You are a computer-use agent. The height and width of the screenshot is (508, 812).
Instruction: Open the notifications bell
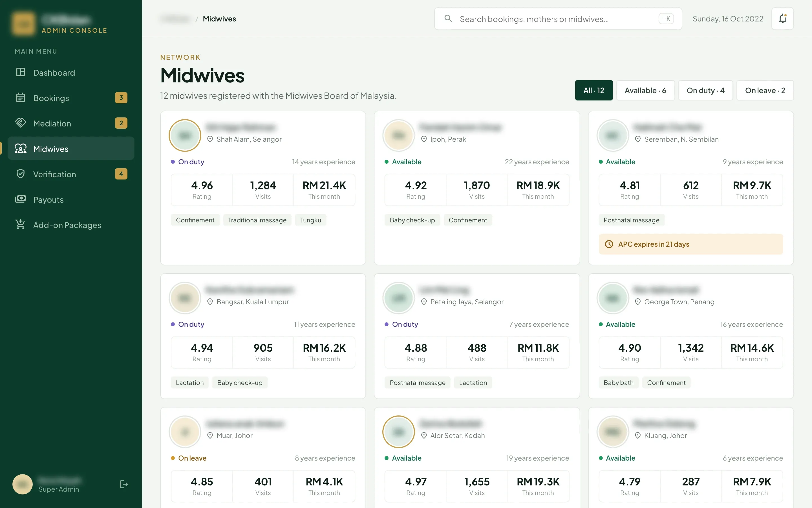pyautogui.click(x=782, y=18)
